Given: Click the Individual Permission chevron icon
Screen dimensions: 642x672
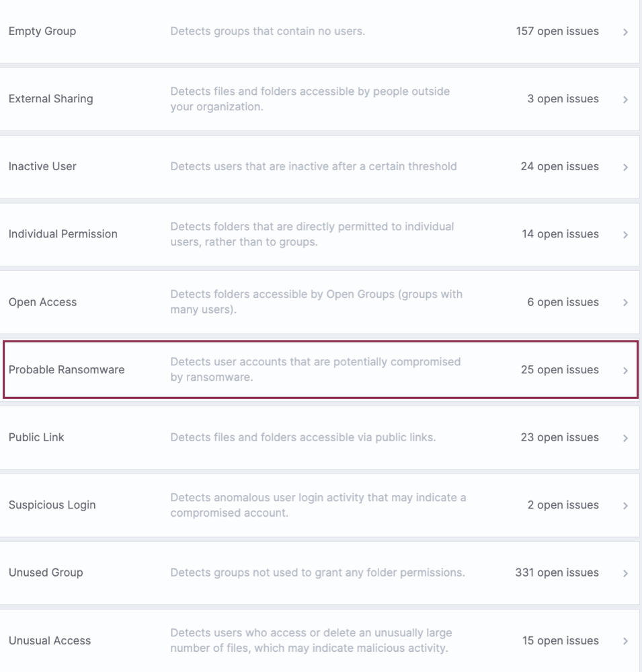Looking at the screenshot, I should tap(625, 234).
